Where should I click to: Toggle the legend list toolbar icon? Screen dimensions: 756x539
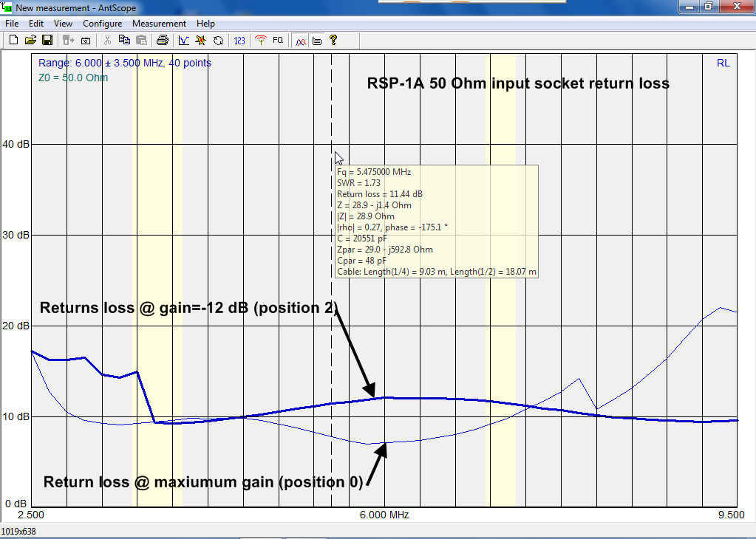pos(317,41)
